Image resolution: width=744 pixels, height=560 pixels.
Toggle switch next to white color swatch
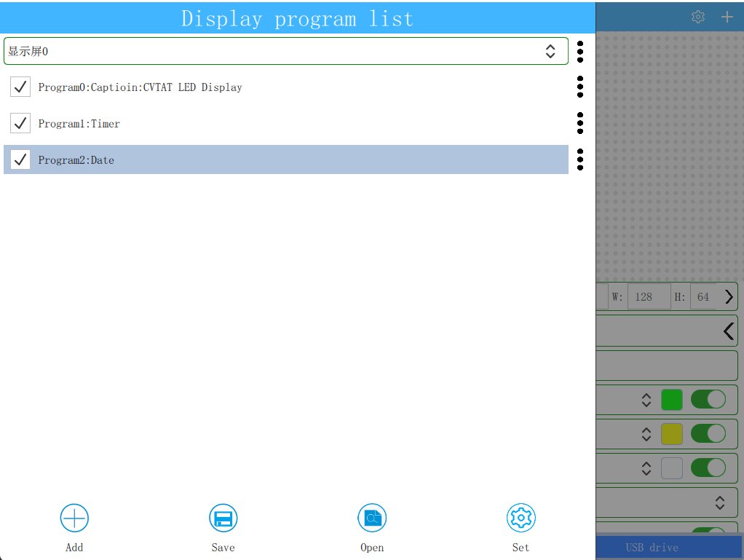(708, 468)
